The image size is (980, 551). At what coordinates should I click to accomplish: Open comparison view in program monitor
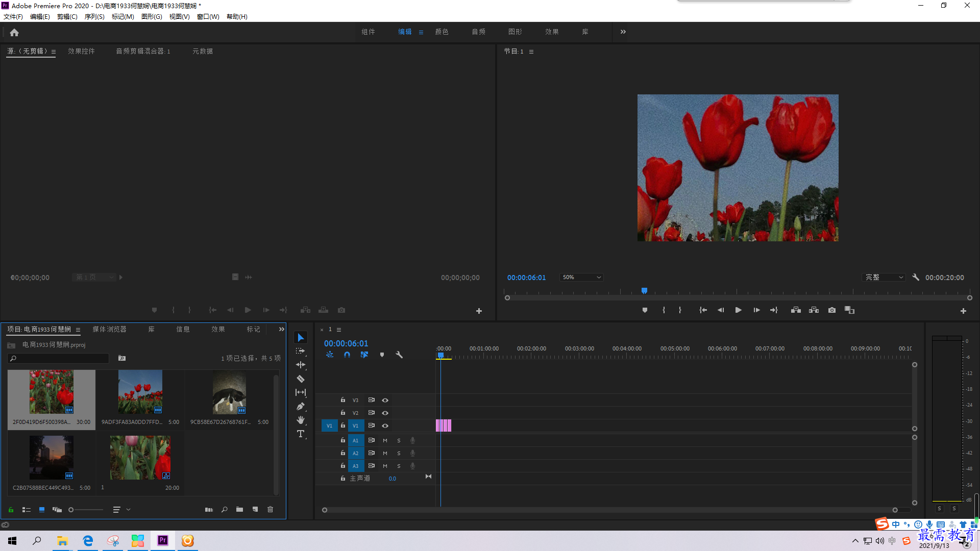point(850,310)
